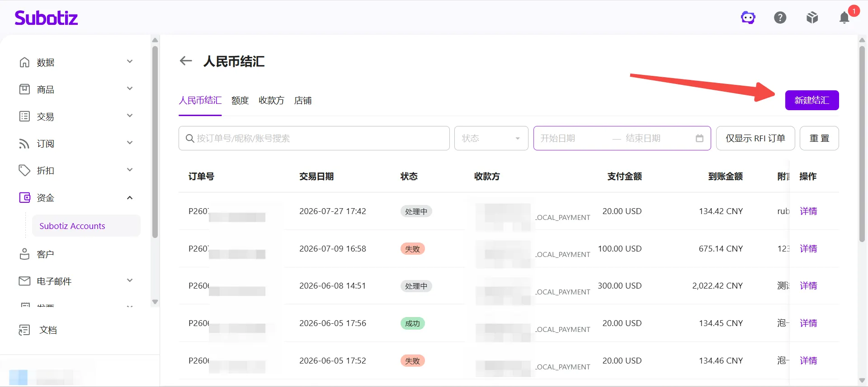
Task: Open 详情 for the 2026-06-05 17:56 order
Action: pyautogui.click(x=808, y=323)
